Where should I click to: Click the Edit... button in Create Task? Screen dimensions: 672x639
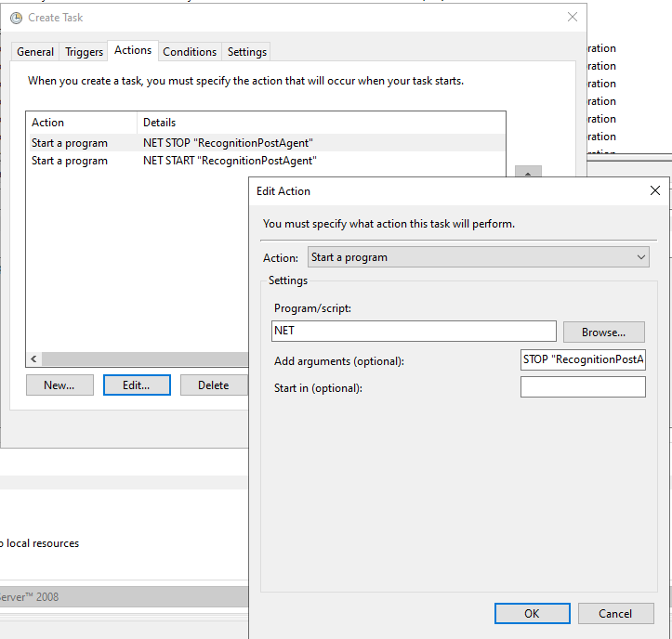coord(137,385)
